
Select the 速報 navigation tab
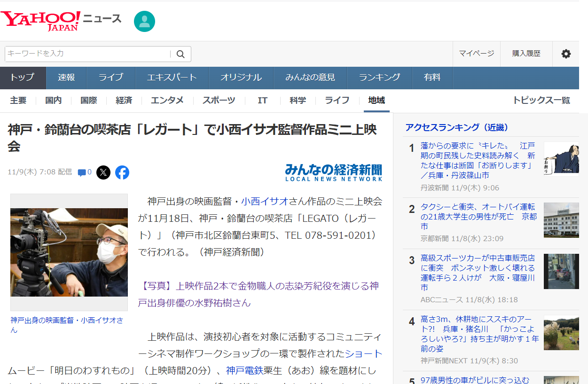point(66,78)
